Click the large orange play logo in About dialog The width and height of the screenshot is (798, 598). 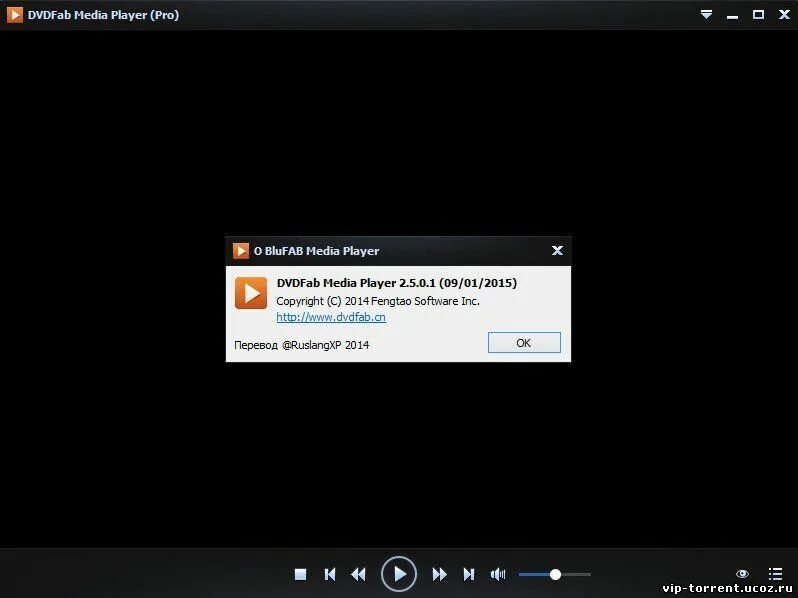(251, 293)
